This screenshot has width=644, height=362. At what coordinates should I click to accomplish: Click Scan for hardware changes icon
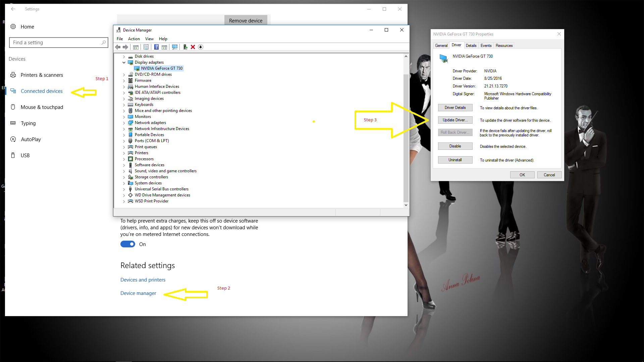(x=175, y=47)
